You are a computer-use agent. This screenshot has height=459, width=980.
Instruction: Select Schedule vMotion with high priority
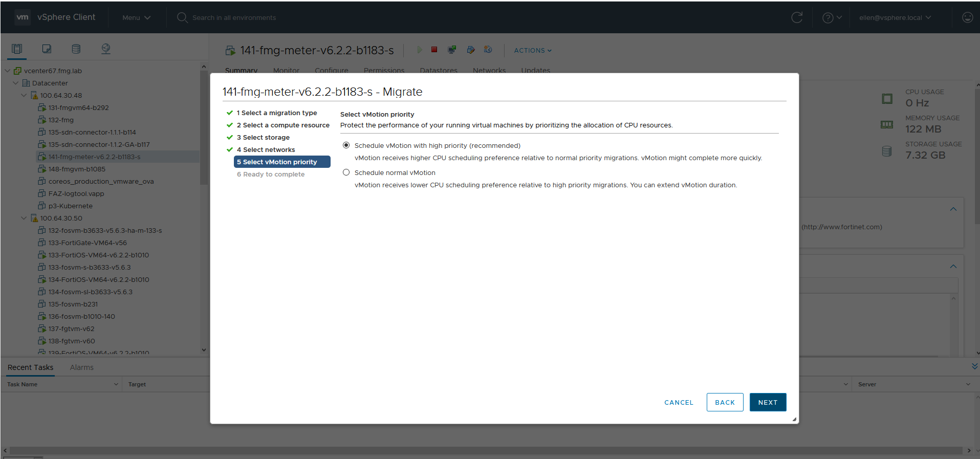tap(346, 145)
